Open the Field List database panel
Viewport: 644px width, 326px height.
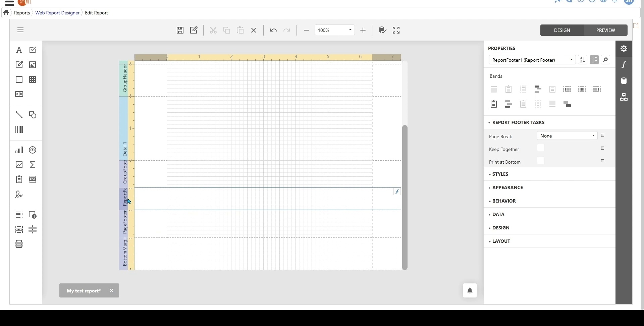coord(624,81)
